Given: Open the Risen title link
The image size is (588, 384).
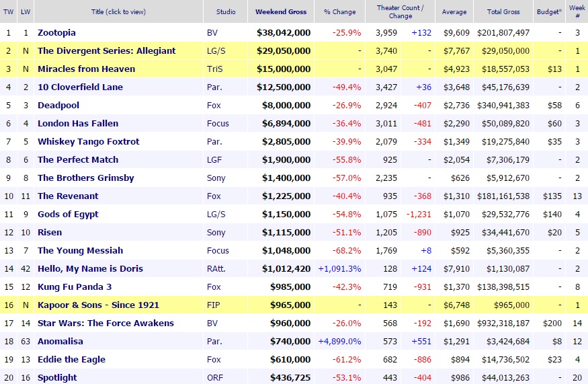Looking at the screenshot, I should (x=50, y=233).
